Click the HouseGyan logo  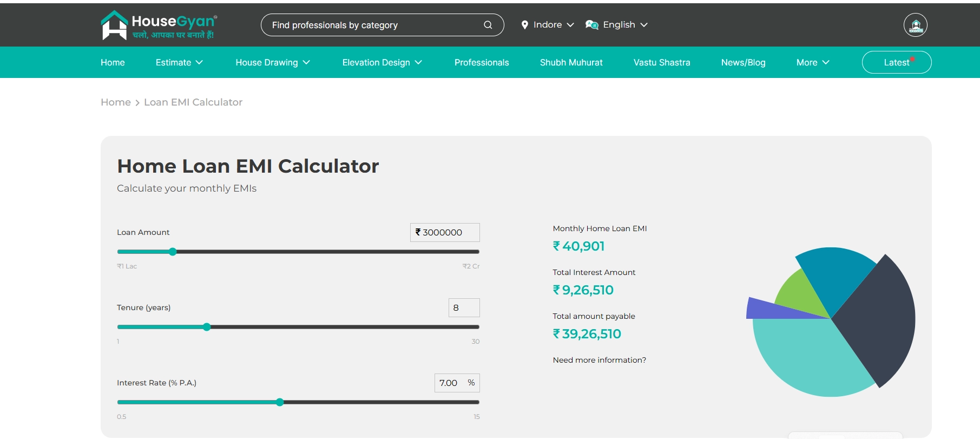[159, 25]
